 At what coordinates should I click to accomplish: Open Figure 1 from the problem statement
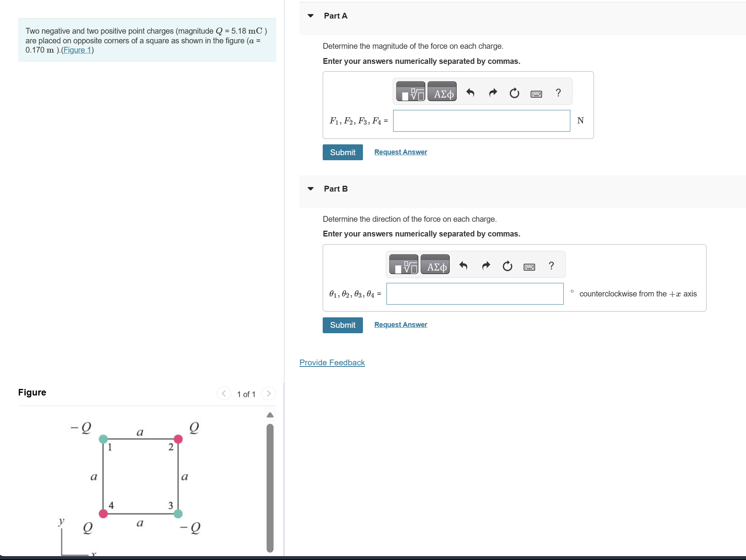pos(77,50)
